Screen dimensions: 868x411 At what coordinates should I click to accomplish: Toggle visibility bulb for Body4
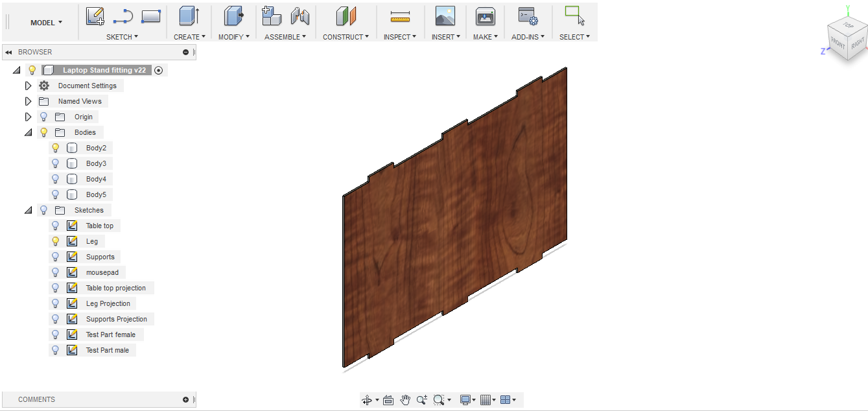[x=56, y=179]
